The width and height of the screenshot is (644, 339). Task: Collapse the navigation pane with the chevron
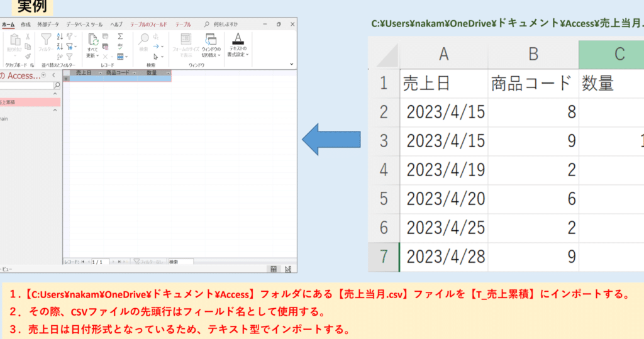point(53,75)
